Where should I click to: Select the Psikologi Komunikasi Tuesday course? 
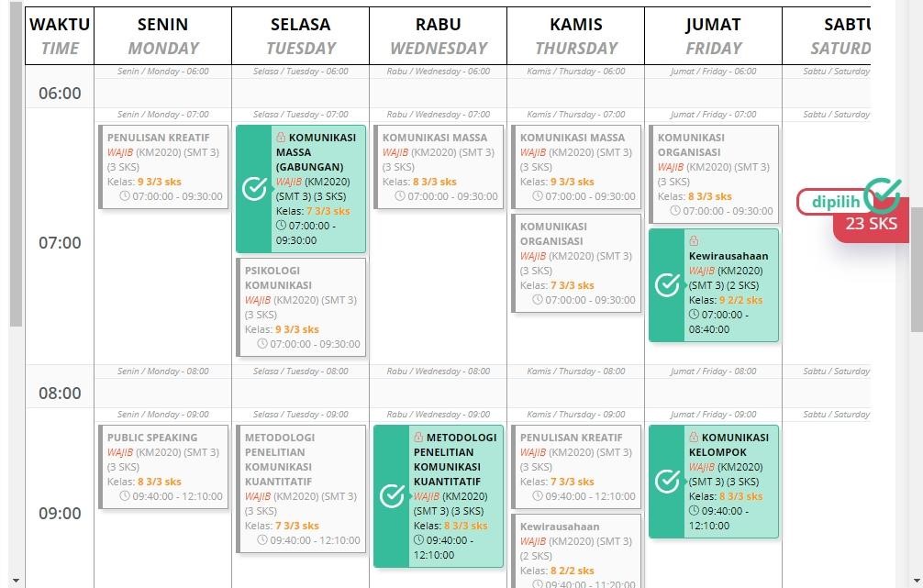[301, 303]
